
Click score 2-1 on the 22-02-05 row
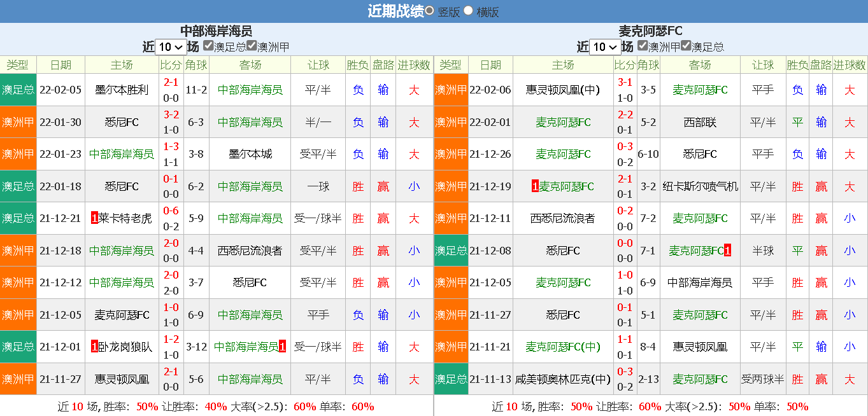point(171,82)
